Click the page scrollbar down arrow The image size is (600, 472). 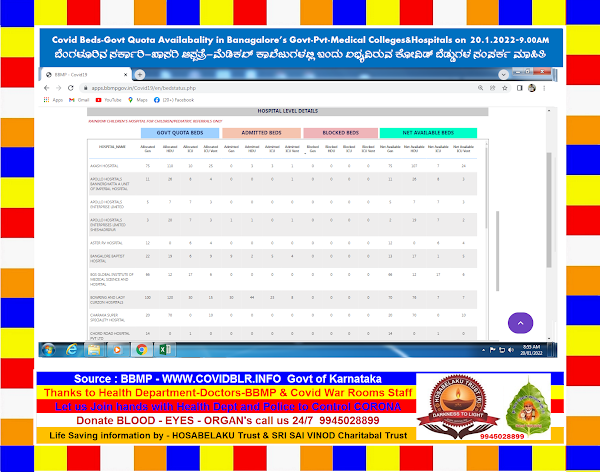coord(549,338)
